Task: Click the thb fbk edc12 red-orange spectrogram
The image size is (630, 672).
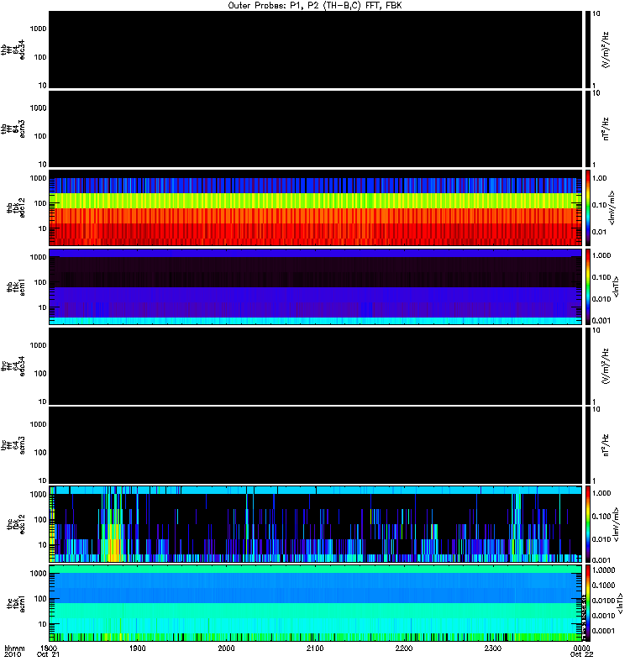Action: coord(316,207)
